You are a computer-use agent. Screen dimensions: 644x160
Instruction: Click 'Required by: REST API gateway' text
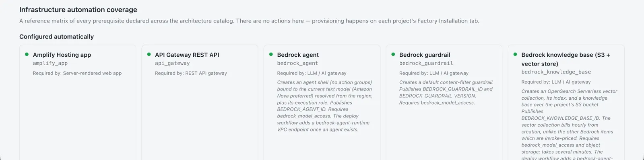pos(191,73)
